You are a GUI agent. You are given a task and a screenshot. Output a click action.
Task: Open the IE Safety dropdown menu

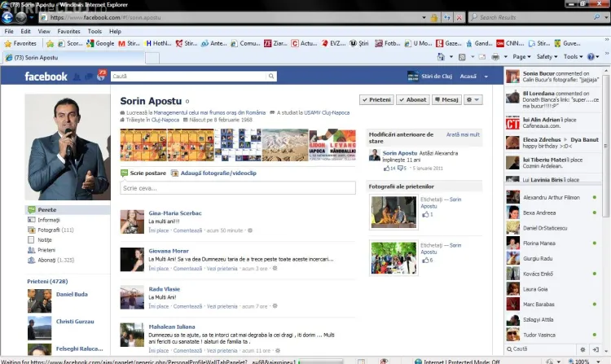click(547, 57)
